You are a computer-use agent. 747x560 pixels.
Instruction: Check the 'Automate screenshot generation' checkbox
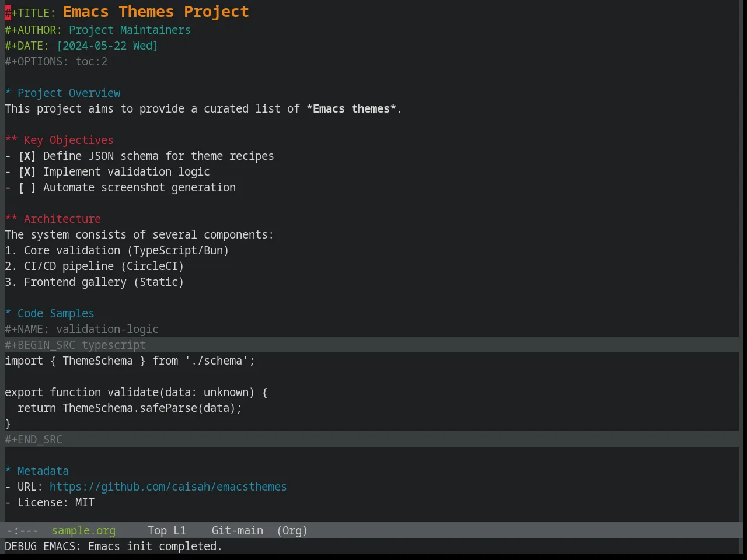pos(27,188)
